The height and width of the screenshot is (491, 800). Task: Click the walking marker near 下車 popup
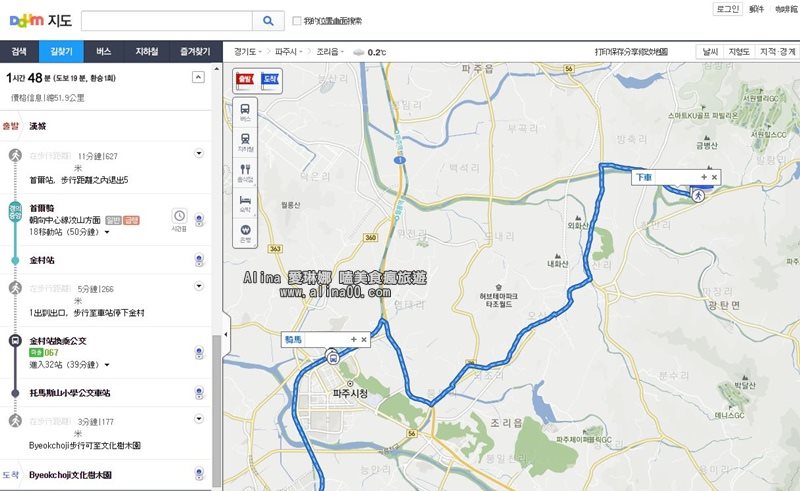coord(698,195)
